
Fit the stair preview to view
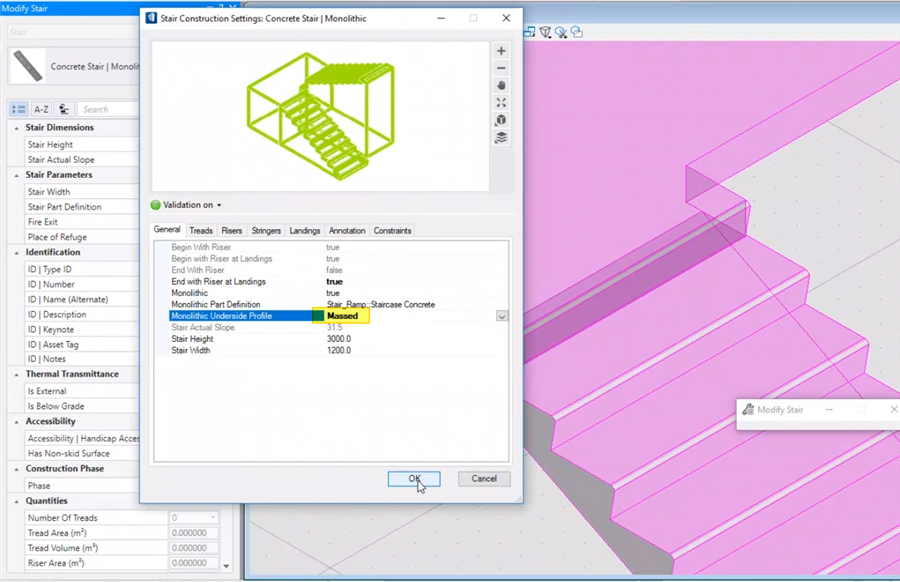501,103
